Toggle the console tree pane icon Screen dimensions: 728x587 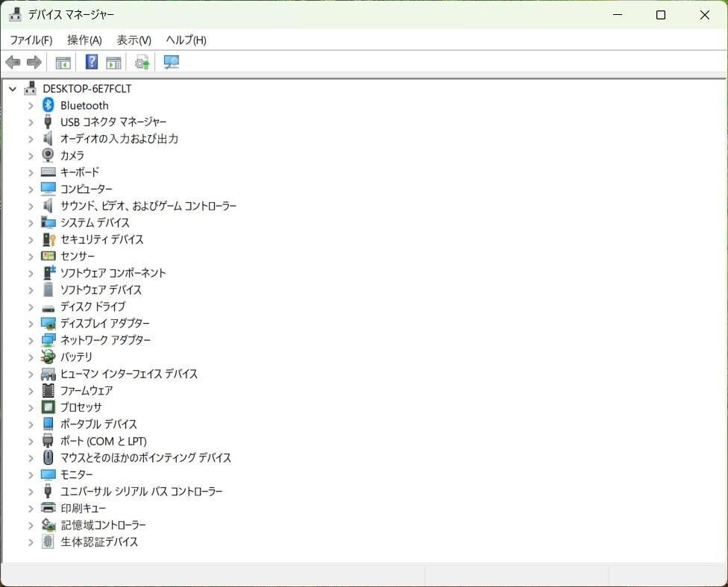pos(63,62)
